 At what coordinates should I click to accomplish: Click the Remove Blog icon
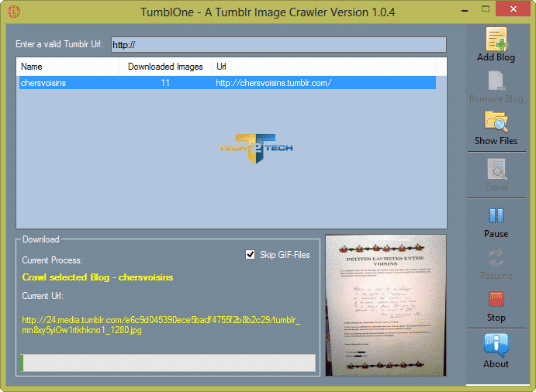pyautogui.click(x=496, y=82)
